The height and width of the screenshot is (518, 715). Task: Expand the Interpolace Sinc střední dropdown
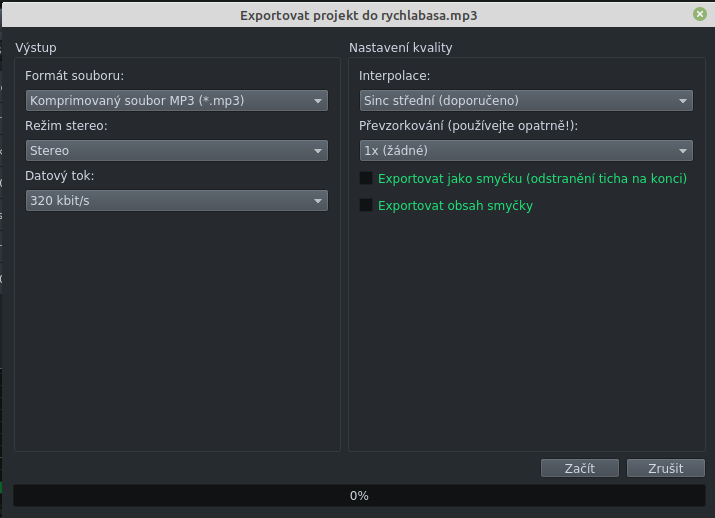click(x=526, y=101)
